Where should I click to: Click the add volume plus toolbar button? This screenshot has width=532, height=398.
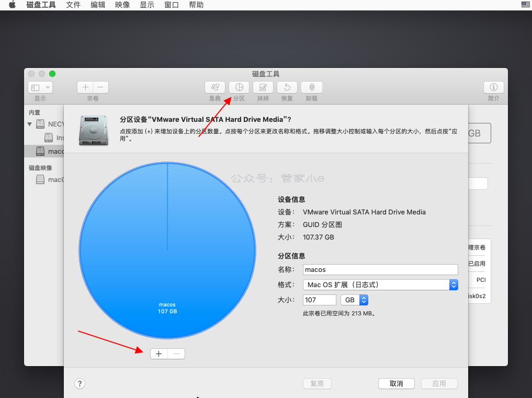tap(85, 87)
